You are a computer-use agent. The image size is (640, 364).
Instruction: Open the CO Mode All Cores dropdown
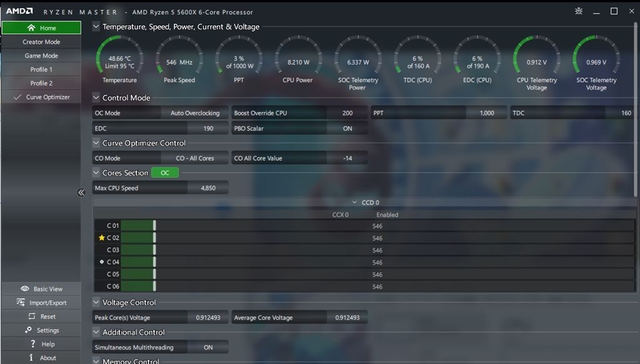point(195,158)
